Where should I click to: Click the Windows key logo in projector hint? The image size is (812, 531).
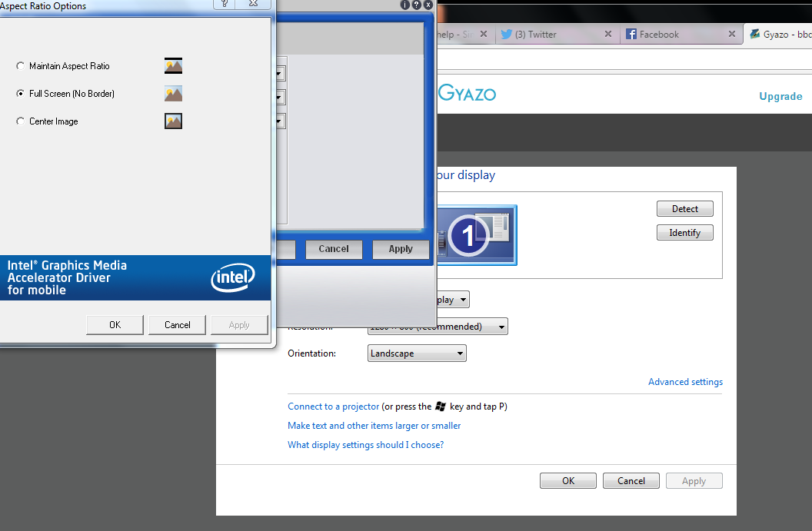pyautogui.click(x=441, y=407)
